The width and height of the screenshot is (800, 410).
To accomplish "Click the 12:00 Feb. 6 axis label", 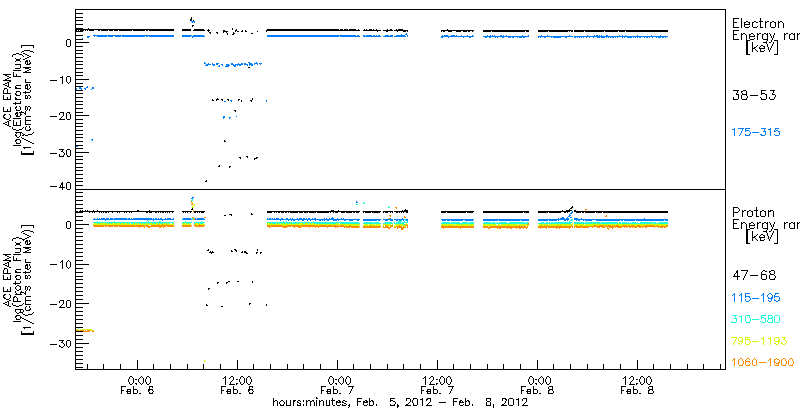I will click(237, 385).
